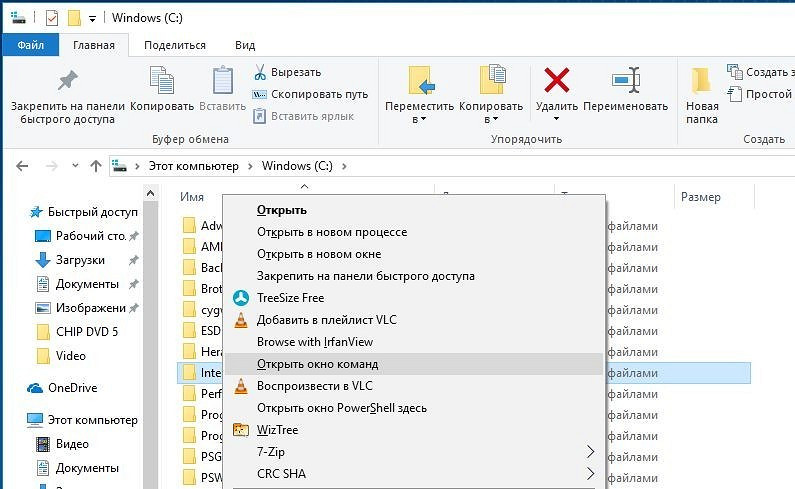
Task: Click the Rename icon in ribbon
Action: pyautogui.click(x=625, y=82)
